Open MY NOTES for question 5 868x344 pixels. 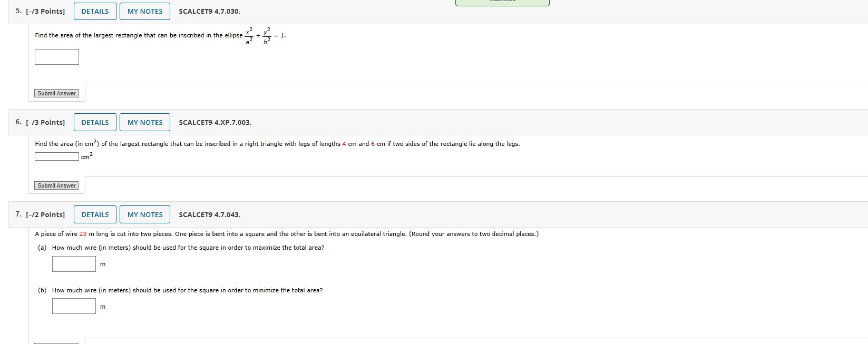pos(145,12)
